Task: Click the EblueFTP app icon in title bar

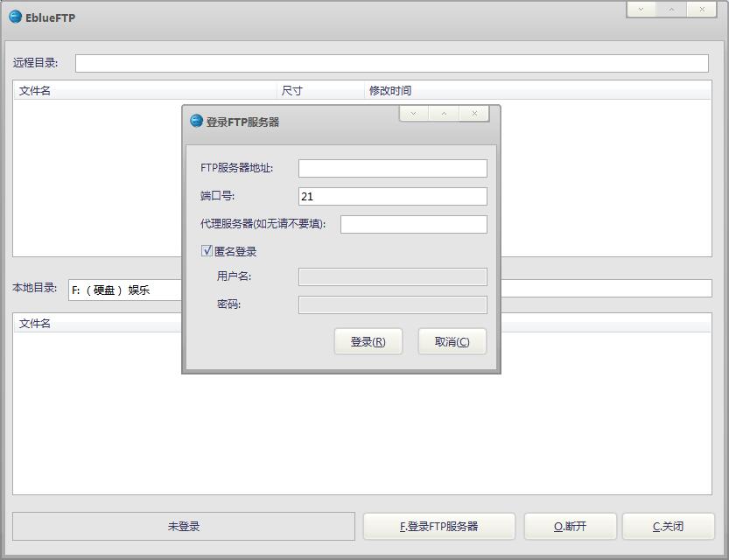Action: point(15,17)
